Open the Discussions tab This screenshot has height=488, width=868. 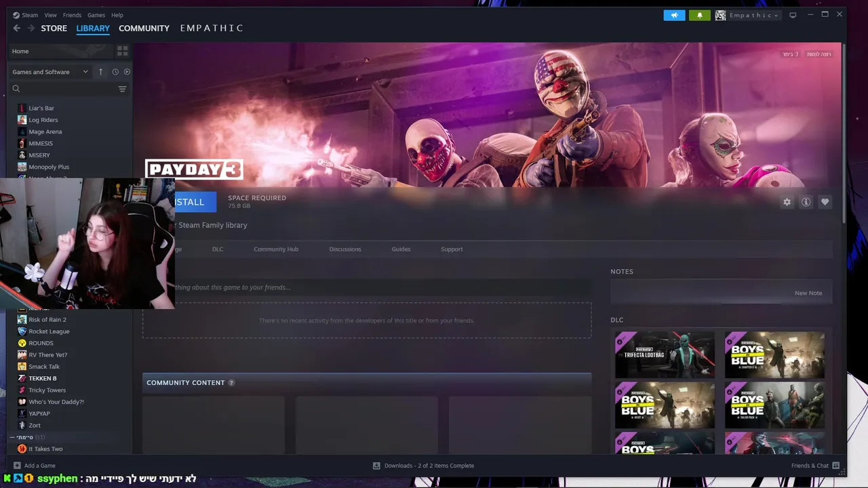pyautogui.click(x=345, y=249)
